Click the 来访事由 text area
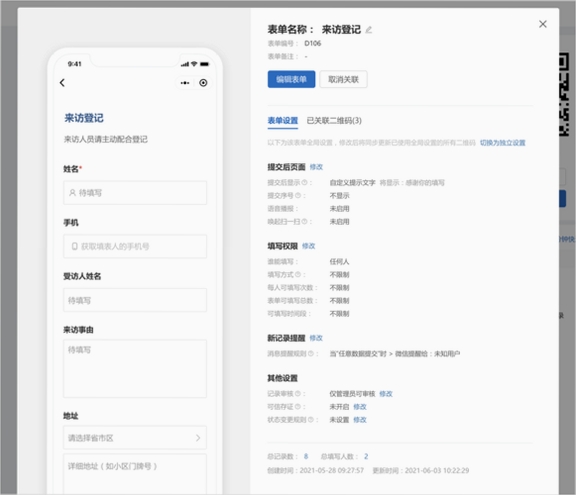Screen dimensions: 576x495 [x=135, y=369]
